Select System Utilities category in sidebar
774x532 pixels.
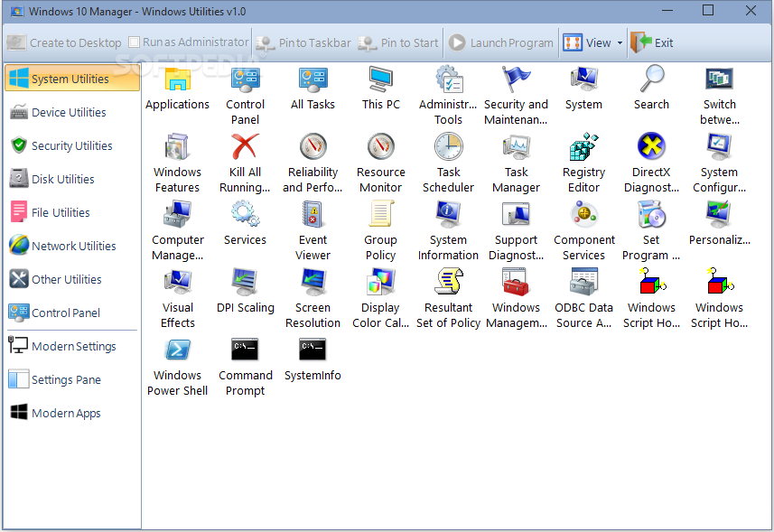point(72,79)
